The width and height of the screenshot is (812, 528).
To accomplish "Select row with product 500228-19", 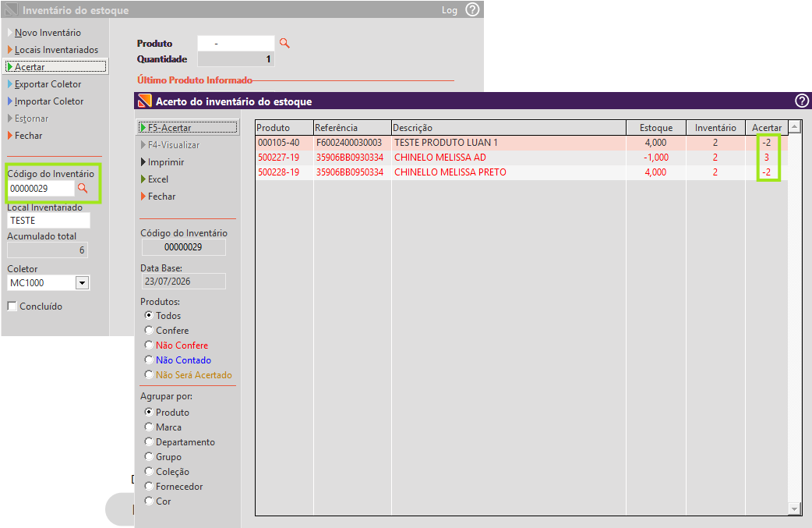I will coord(521,172).
